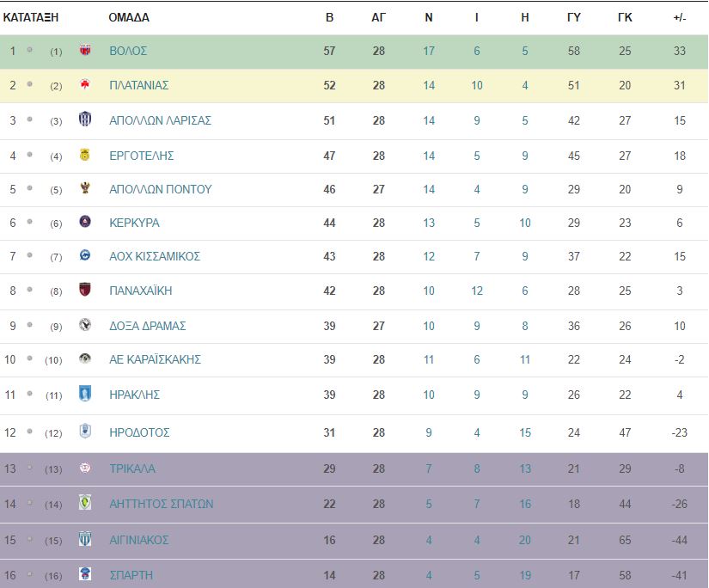This screenshot has width=709, height=588.
Task: Open the ΤΡΙΚΑΛΑ team page link
Action: (132, 469)
